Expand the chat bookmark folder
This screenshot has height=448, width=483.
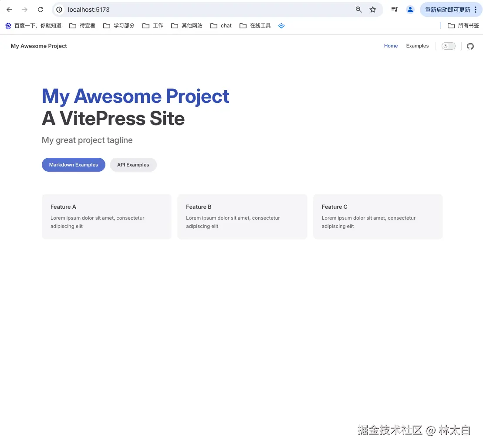pyautogui.click(x=221, y=26)
